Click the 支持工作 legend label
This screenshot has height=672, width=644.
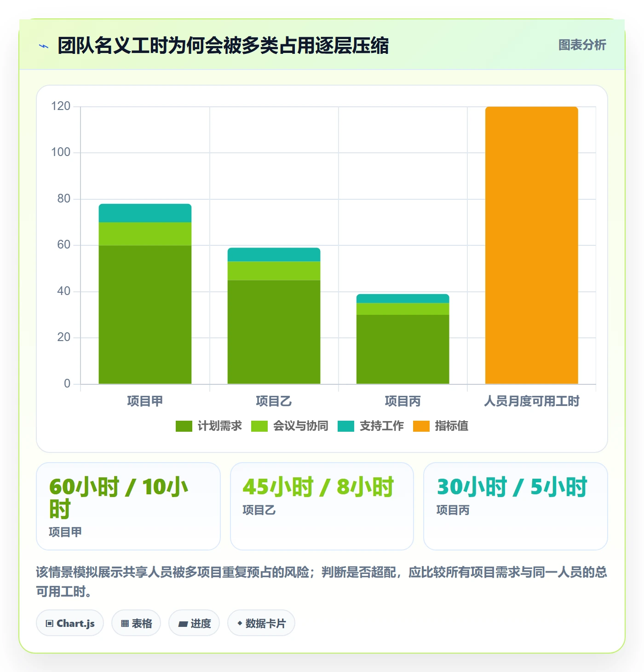coord(381,426)
